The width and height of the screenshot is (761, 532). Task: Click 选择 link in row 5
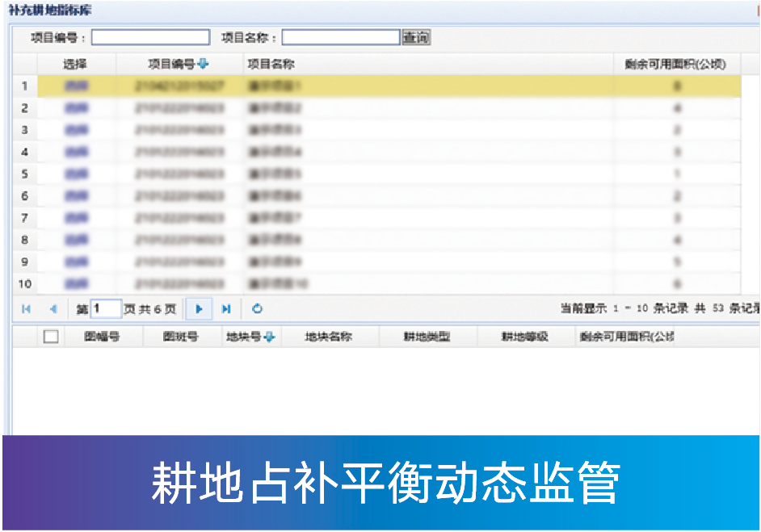click(x=76, y=174)
